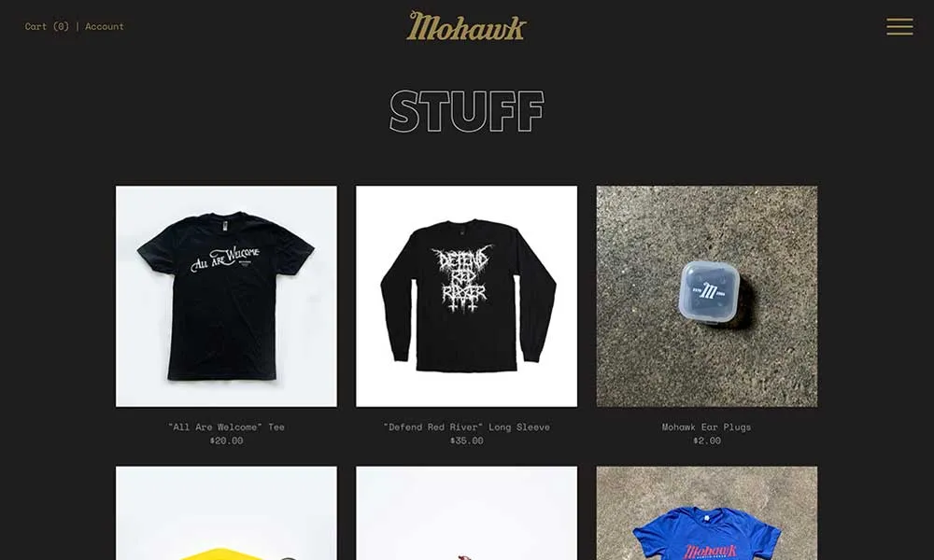The width and height of the screenshot is (934, 560).
Task: Click the STUFF page heading
Action: pos(466,111)
